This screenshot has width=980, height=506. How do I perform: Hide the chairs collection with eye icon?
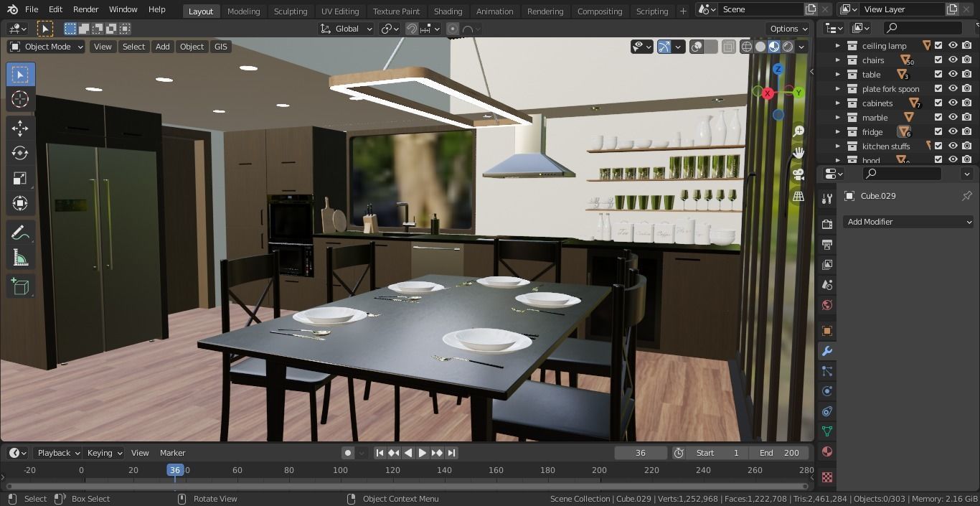click(953, 60)
